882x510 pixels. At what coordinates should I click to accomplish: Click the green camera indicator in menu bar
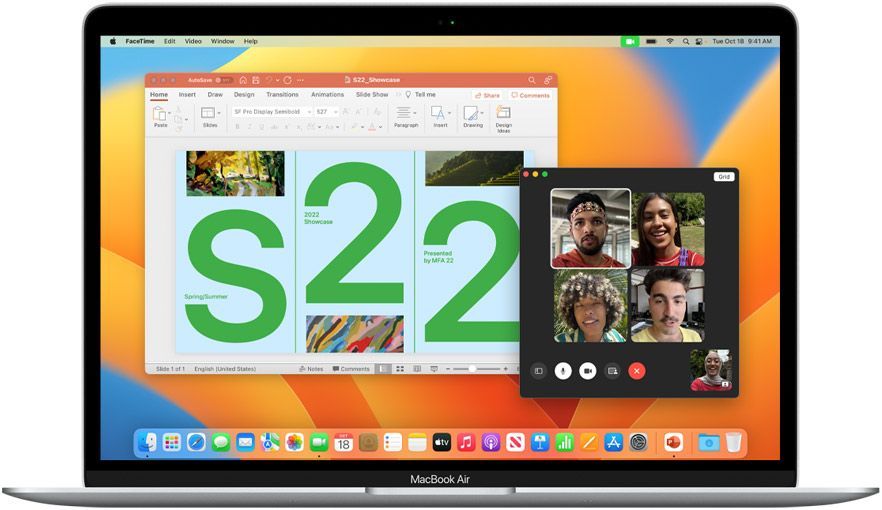[630, 41]
